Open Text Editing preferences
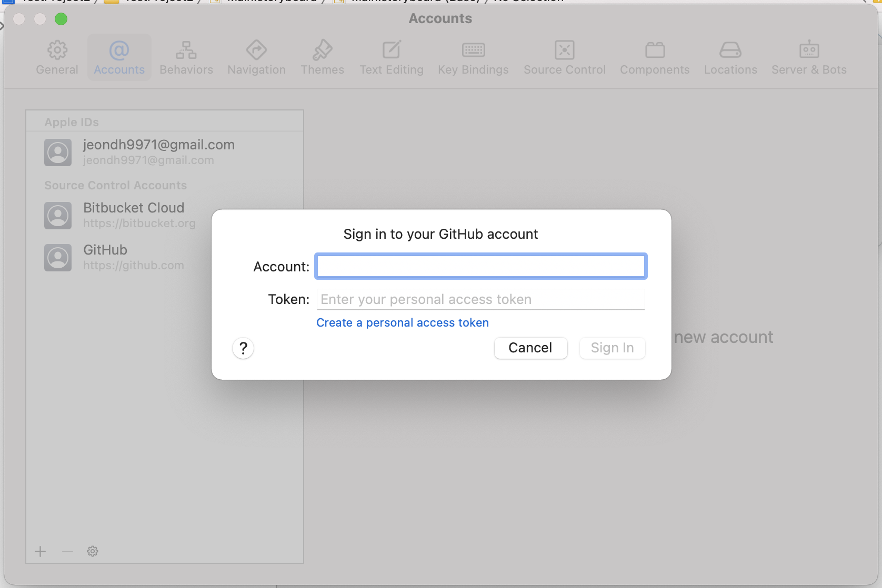882x588 pixels. coord(392,57)
